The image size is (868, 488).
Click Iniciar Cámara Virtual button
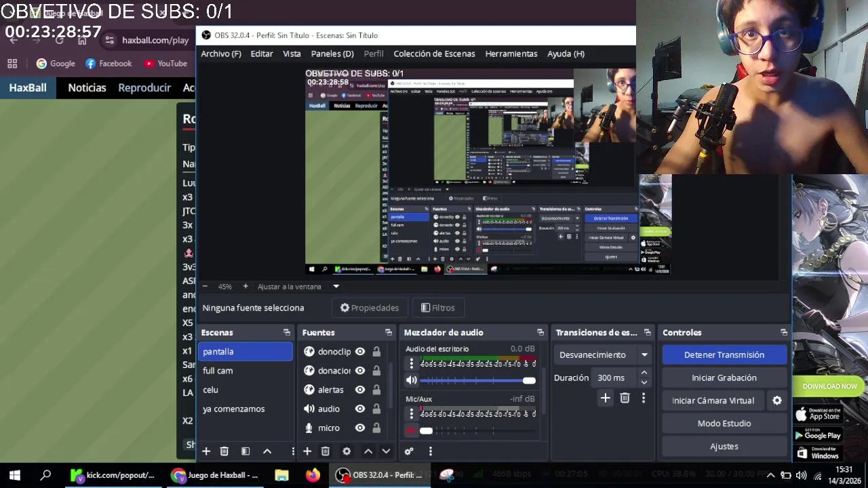pyautogui.click(x=713, y=401)
